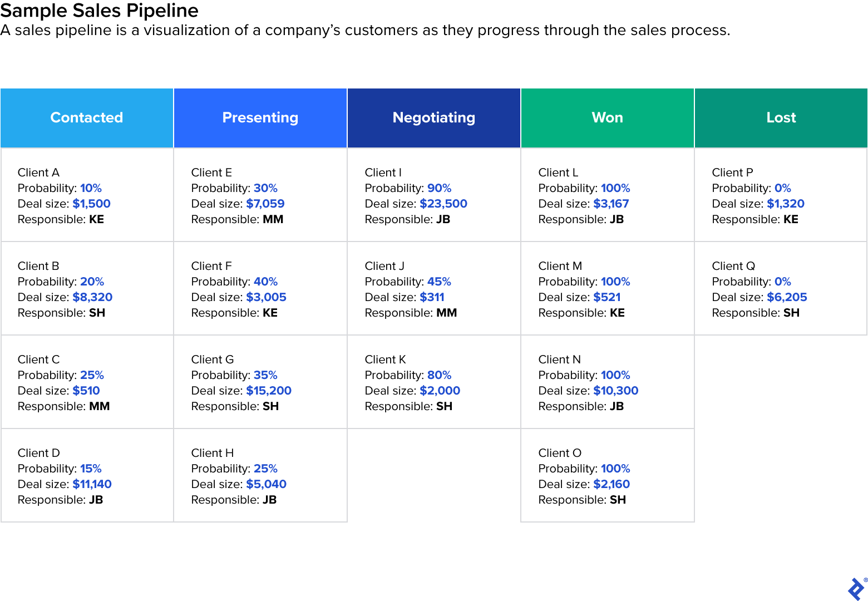Click the Toptal logo icon
Screen dimensions: 868x601
pyautogui.click(x=856, y=589)
